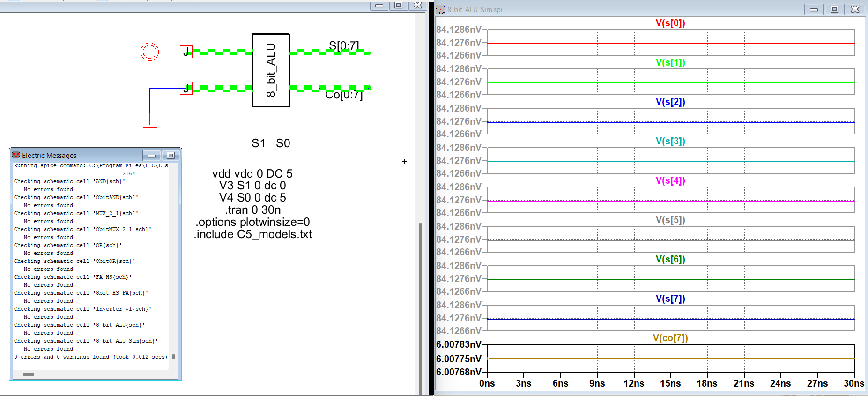This screenshot has height=396, width=868.
Task: Maximize the schematic editor window
Action: click(398, 5)
